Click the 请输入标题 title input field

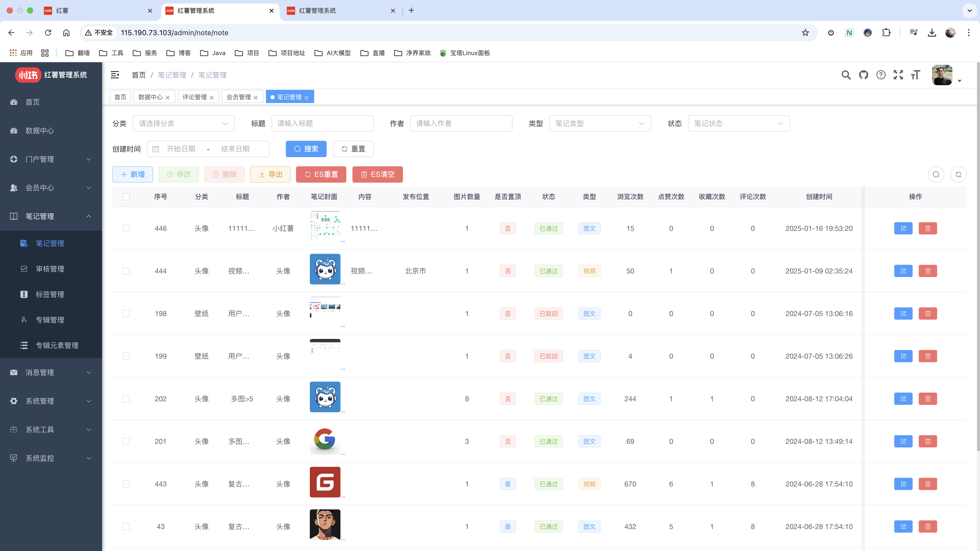(322, 123)
